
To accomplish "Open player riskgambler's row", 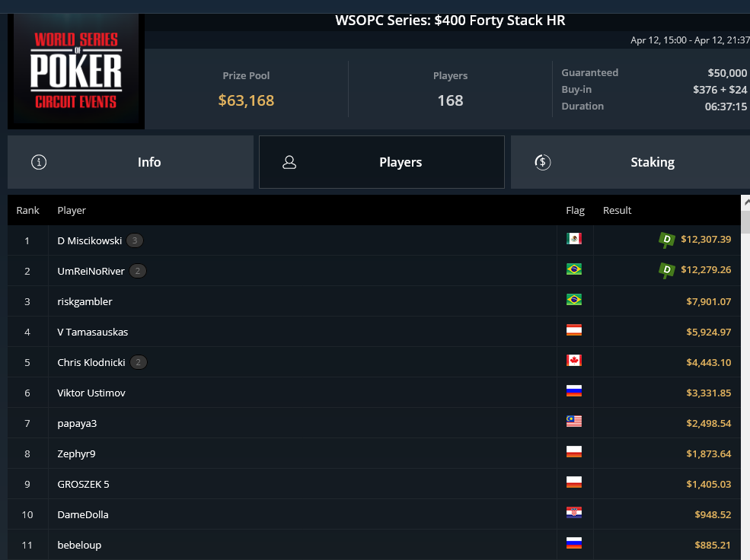I will click(374, 301).
